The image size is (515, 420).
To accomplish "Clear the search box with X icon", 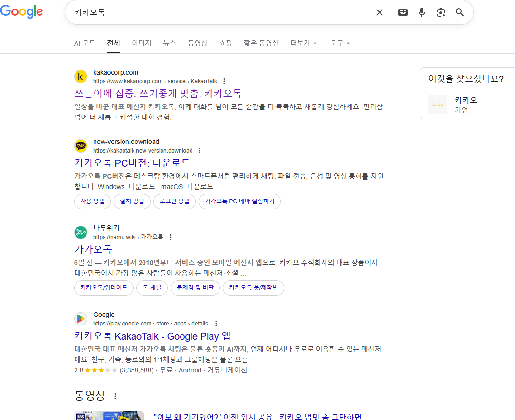I will point(379,12).
